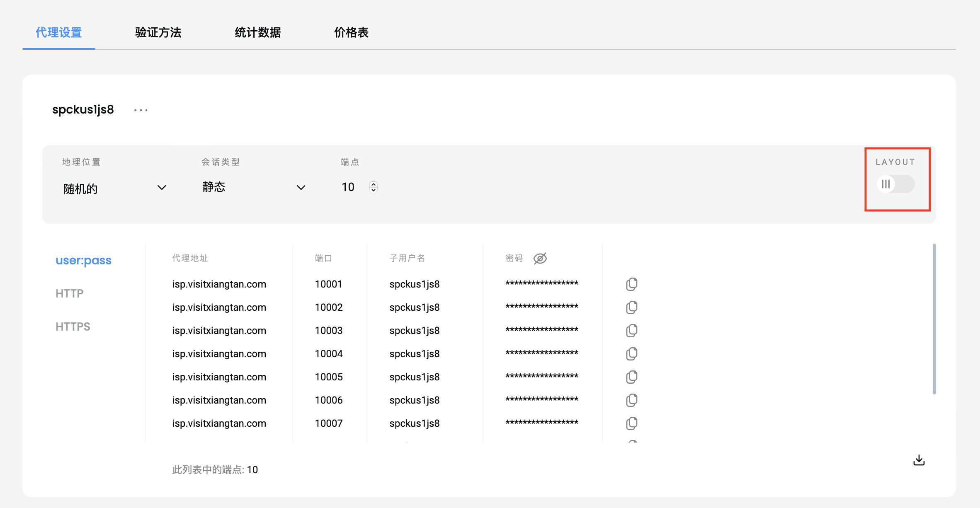The image size is (980, 508).
Task: Click proxy address in the port 10001 row
Action: tap(219, 284)
